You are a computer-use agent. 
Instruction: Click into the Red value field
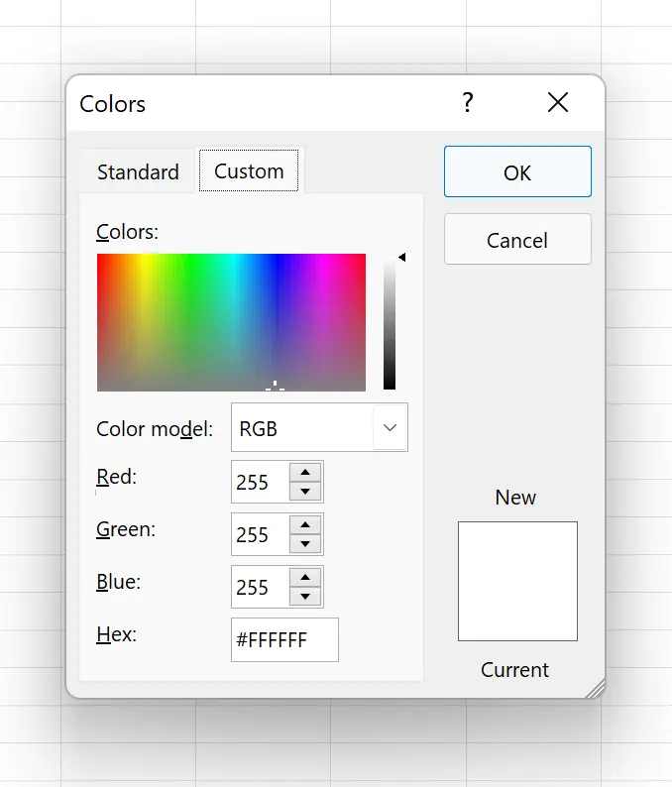point(260,482)
